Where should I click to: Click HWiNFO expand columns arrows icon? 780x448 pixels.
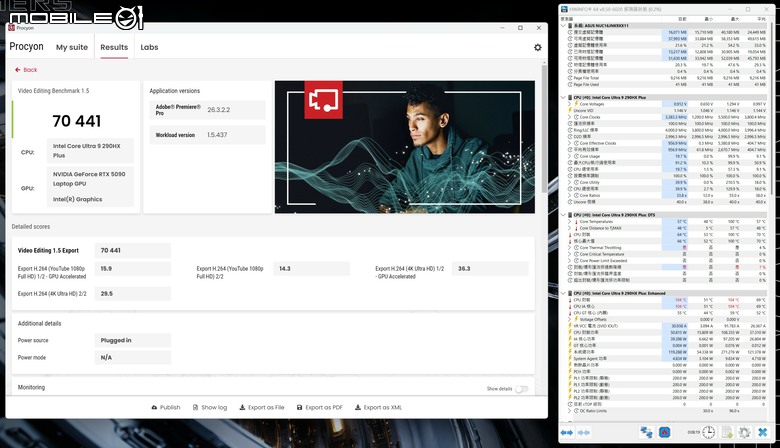(567, 433)
